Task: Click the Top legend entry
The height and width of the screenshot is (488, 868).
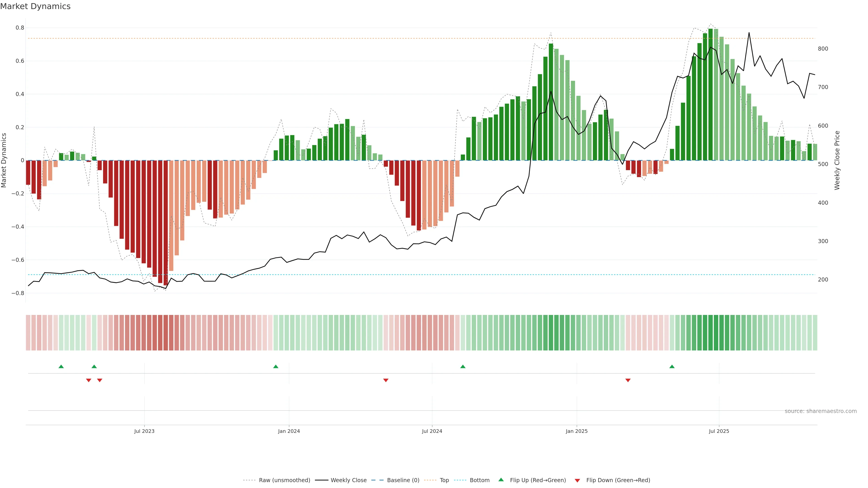Action: [444, 480]
